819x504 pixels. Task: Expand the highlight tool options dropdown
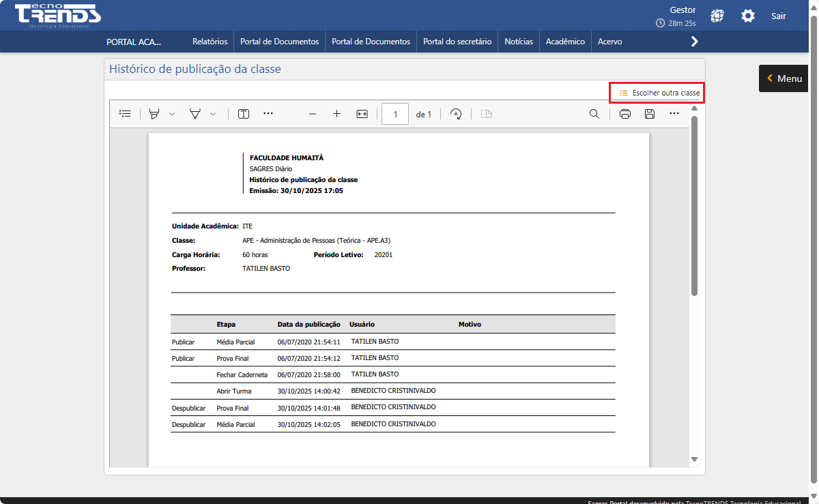(x=172, y=114)
